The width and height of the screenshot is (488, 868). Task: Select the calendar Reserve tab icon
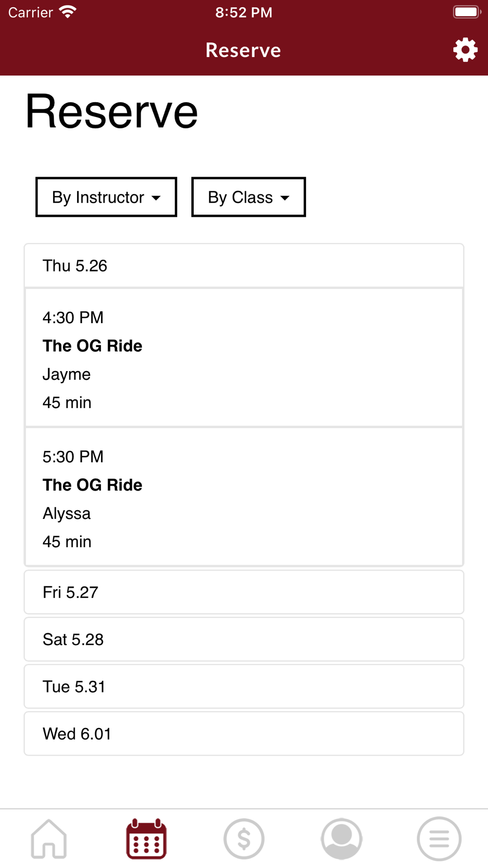(x=146, y=839)
